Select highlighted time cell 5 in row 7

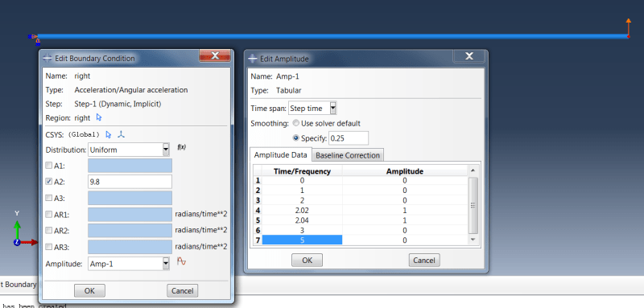pos(302,240)
